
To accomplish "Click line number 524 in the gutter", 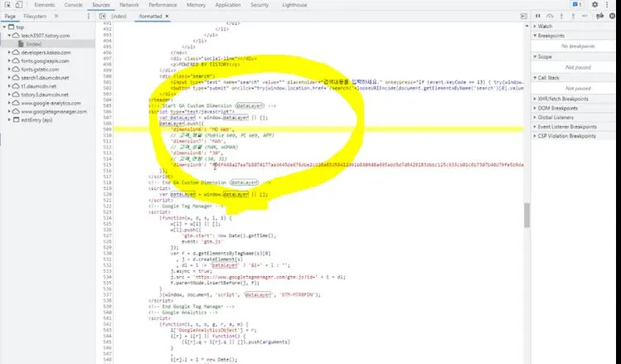I will [107, 218].
